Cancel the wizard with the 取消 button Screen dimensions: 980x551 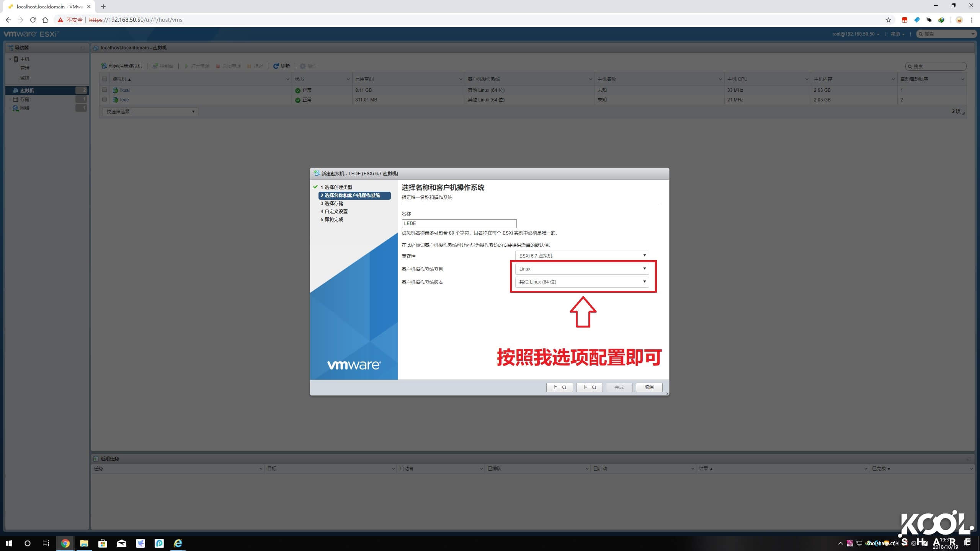[x=649, y=387]
